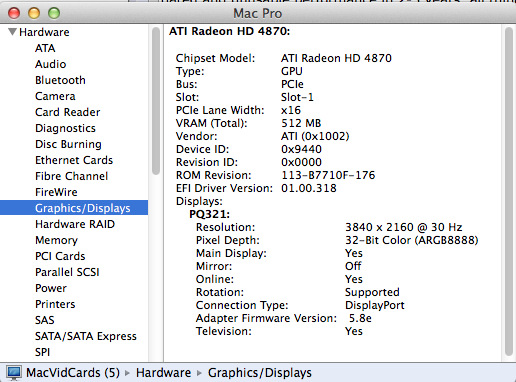Open the Card Reader section
The height and width of the screenshot is (382, 516).
pyautogui.click(x=68, y=112)
